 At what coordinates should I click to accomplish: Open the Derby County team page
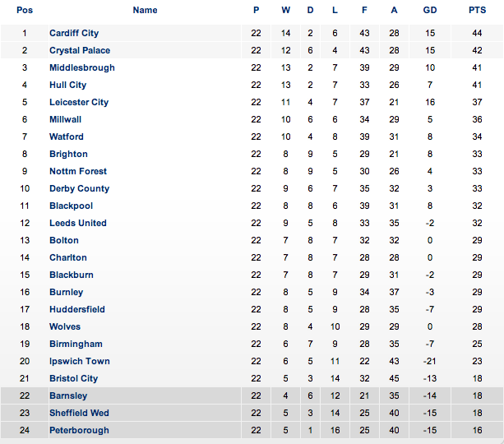pyautogui.click(x=80, y=189)
